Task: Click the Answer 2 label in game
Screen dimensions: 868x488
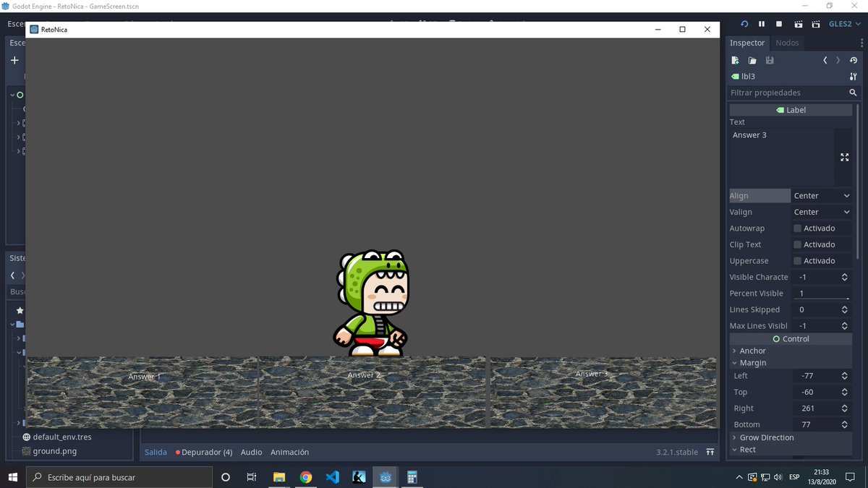Action: (364, 375)
